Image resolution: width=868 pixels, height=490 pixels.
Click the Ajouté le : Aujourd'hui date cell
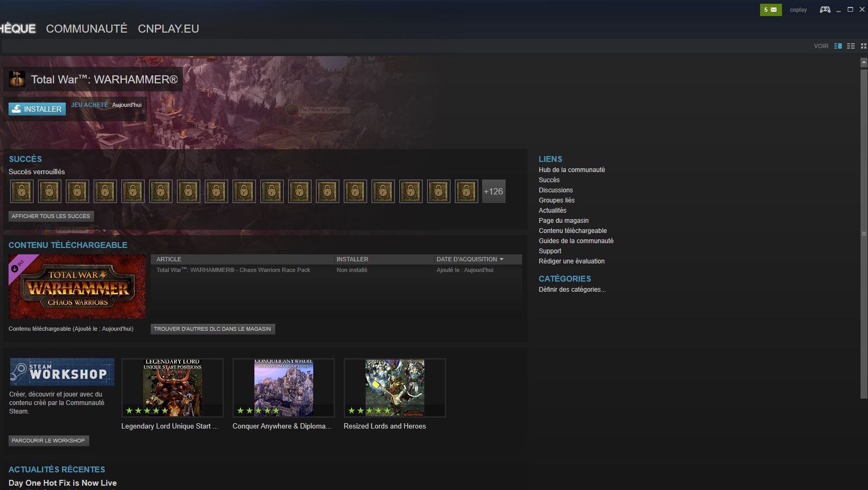(464, 270)
